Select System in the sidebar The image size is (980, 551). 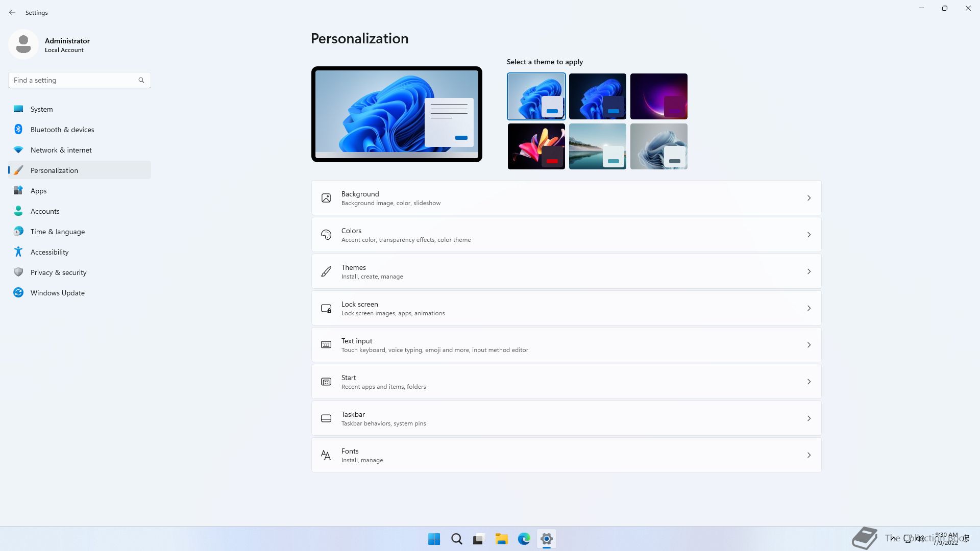point(41,109)
